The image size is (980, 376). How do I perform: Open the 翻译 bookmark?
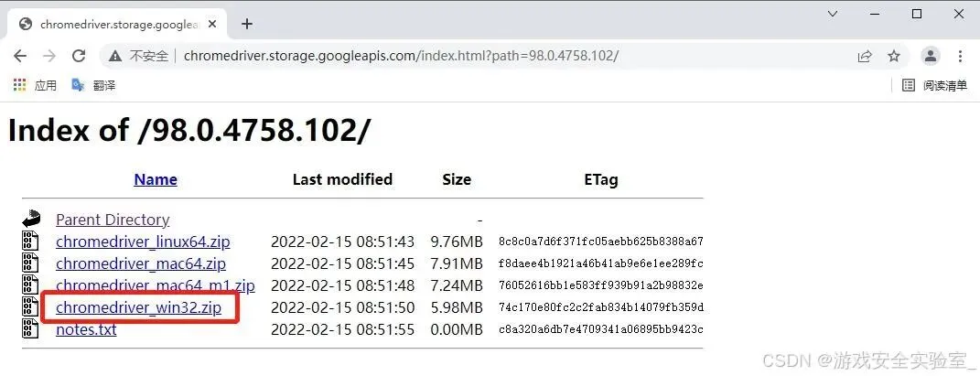93,85
